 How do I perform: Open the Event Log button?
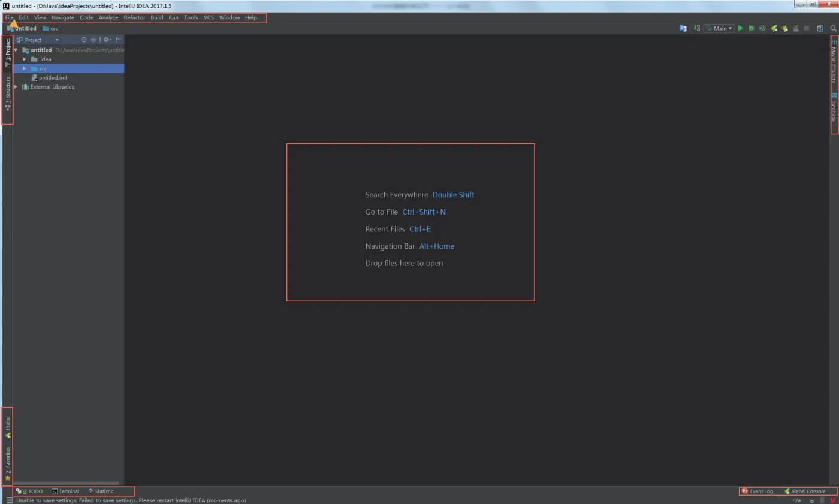coord(757,491)
